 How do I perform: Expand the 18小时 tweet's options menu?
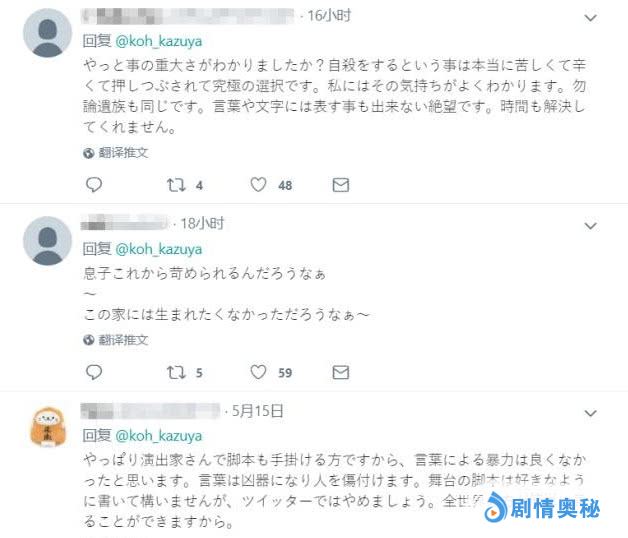[x=590, y=224]
